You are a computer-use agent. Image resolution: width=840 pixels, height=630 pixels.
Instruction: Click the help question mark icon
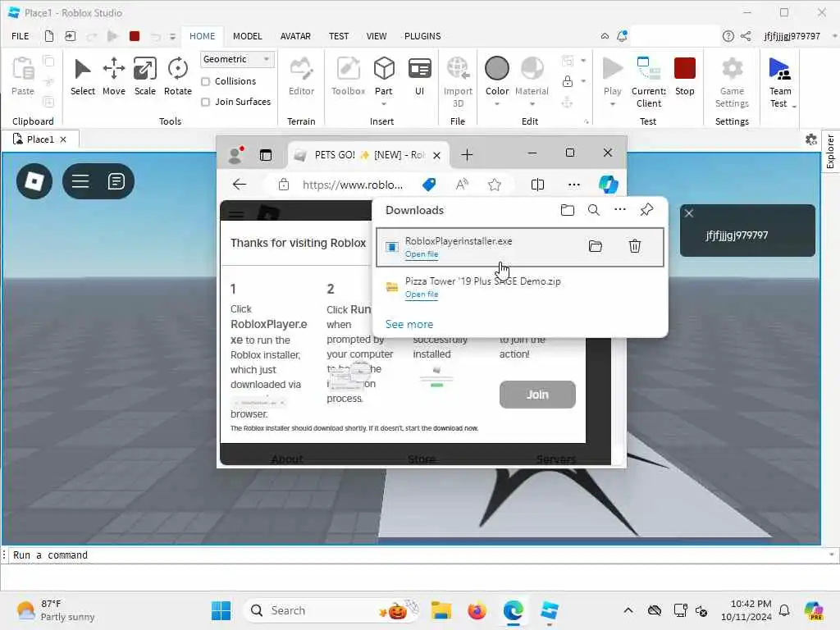point(728,36)
